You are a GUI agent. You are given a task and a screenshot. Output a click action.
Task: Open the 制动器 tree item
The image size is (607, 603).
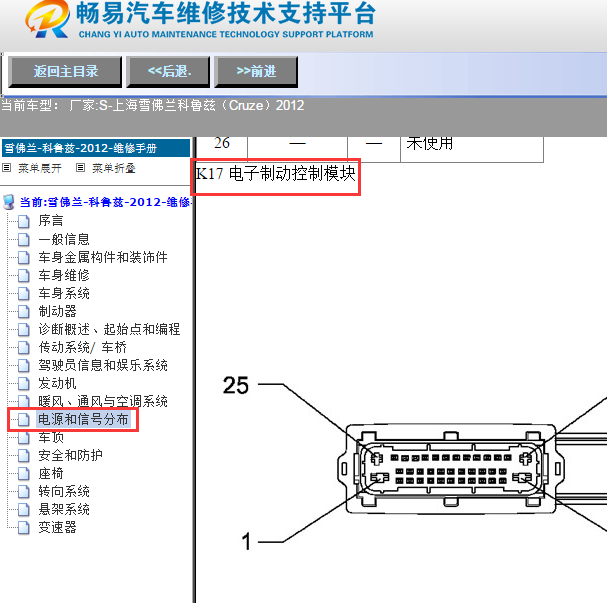(57, 311)
